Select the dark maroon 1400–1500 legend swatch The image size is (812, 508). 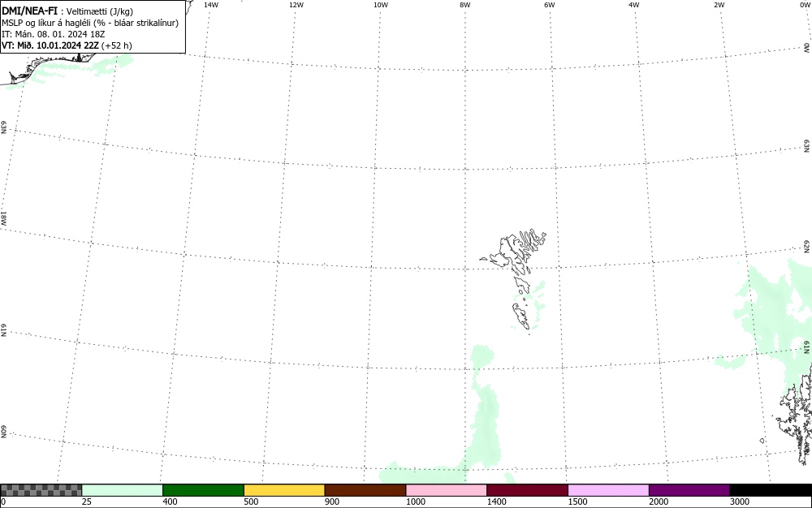[527, 490]
